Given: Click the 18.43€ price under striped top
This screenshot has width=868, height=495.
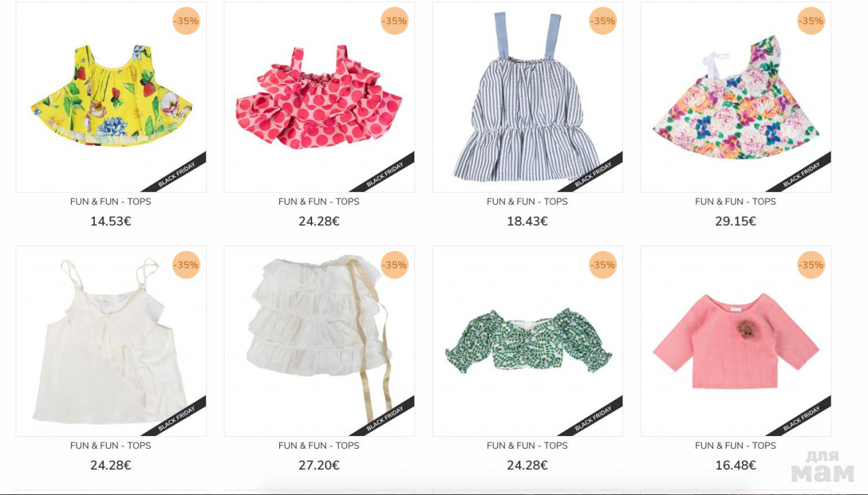Looking at the screenshot, I should coord(528,221).
